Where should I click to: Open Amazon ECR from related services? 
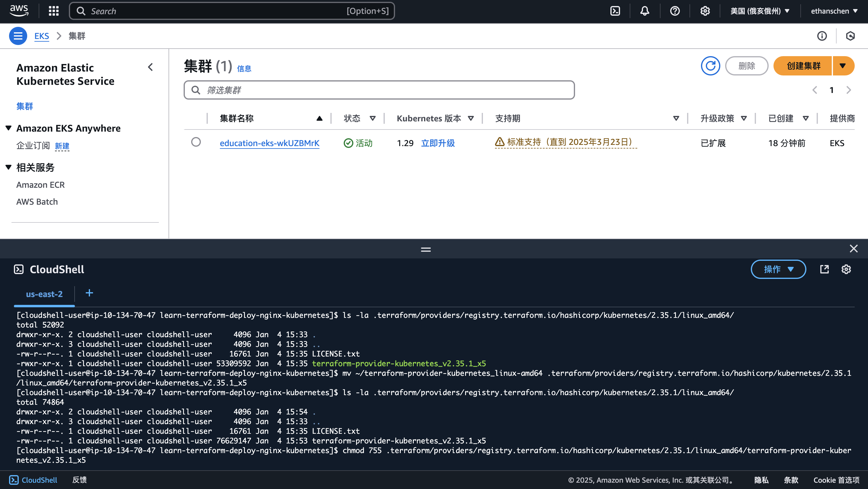coord(40,185)
